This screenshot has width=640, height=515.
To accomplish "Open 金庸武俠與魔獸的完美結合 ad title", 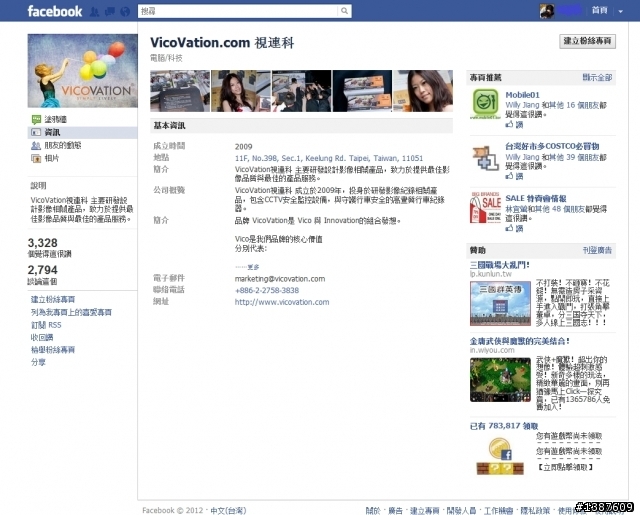I will [520, 341].
